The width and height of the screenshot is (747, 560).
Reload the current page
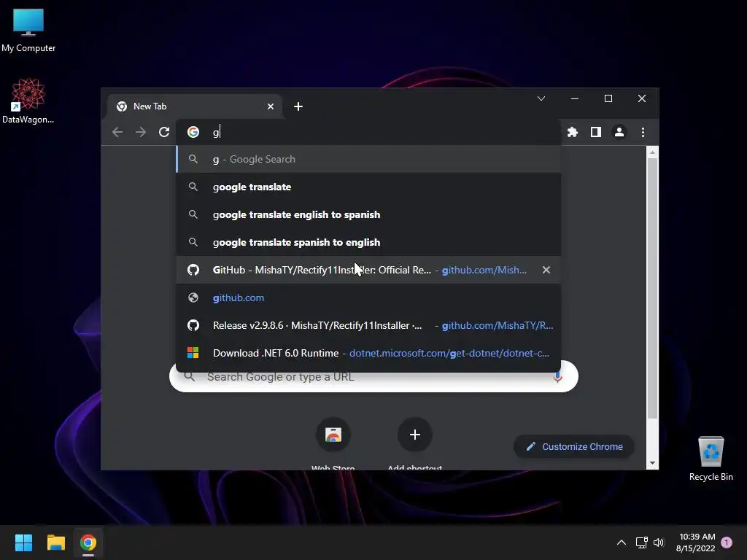164,132
